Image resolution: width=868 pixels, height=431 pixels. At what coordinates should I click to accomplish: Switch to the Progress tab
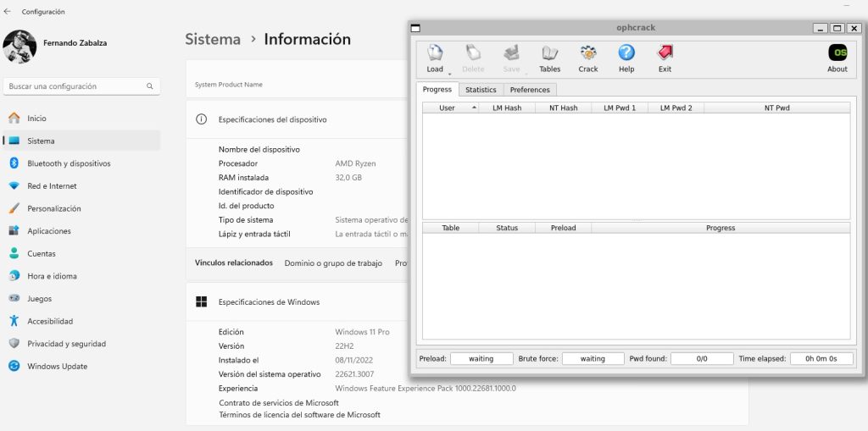pyautogui.click(x=437, y=89)
